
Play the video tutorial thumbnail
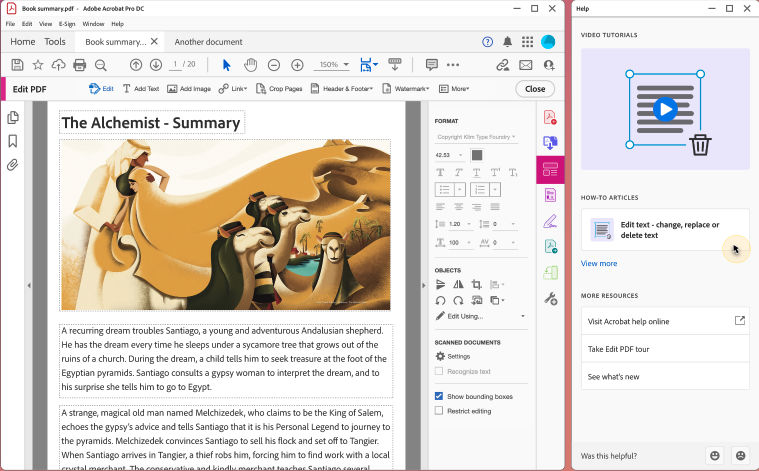[x=665, y=109]
